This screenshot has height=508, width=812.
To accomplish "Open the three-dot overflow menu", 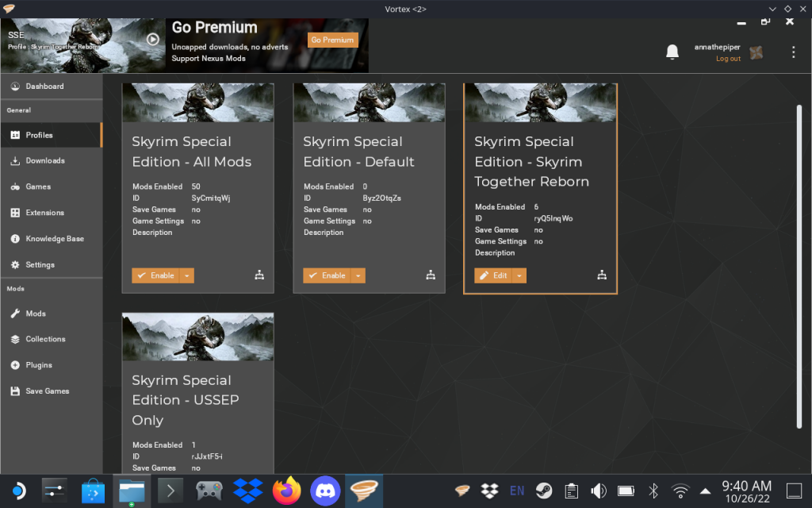I will click(x=793, y=52).
